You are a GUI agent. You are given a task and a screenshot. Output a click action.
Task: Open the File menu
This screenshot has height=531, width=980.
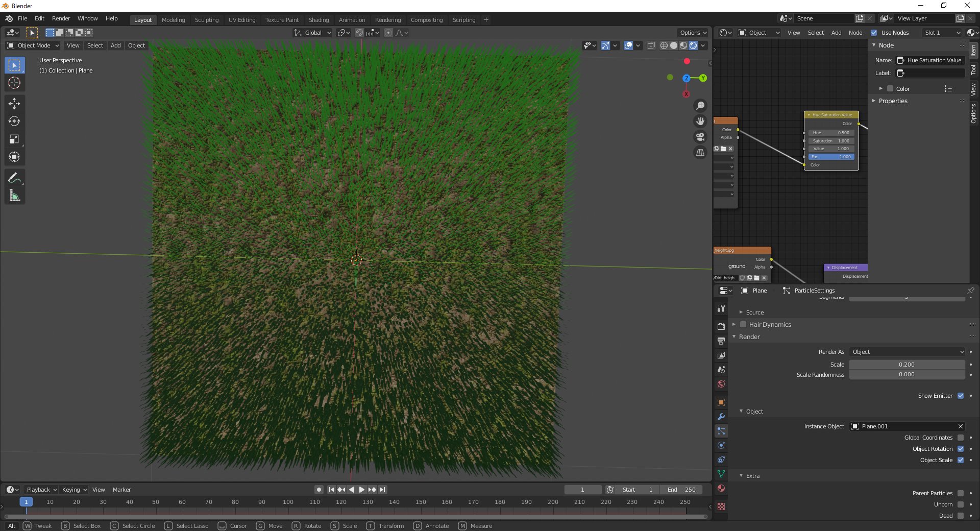22,18
